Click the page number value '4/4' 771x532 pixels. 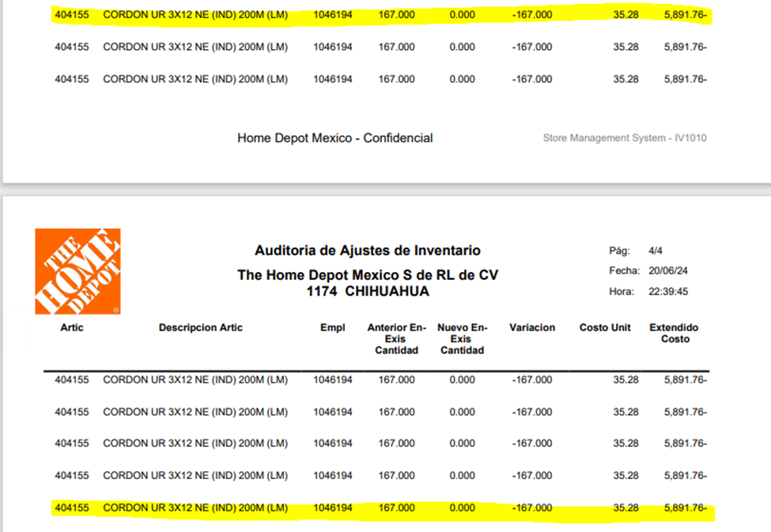click(x=656, y=251)
